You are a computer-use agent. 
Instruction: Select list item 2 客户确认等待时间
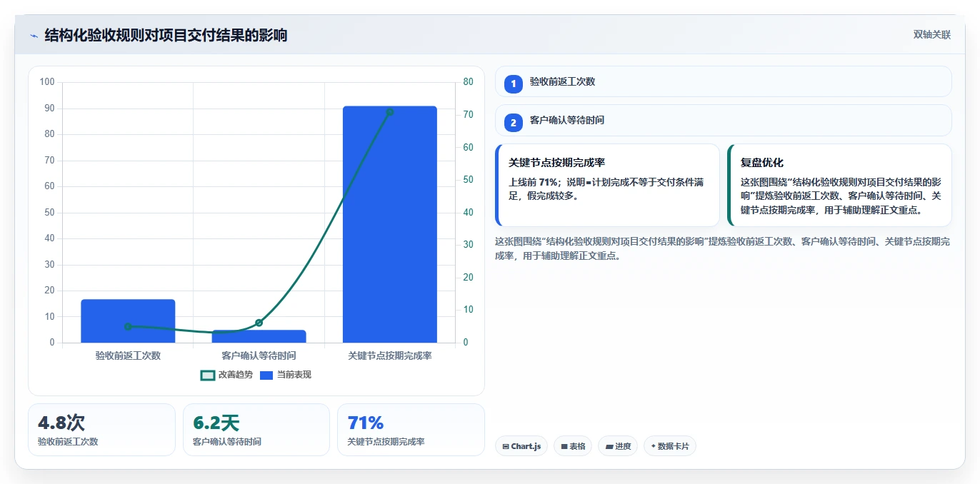[x=723, y=120]
